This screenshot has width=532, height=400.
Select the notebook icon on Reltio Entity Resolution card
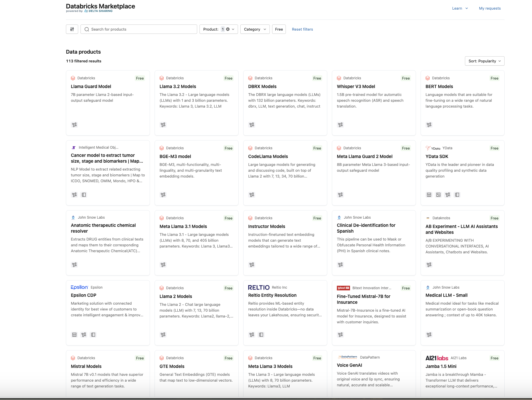coord(261,335)
